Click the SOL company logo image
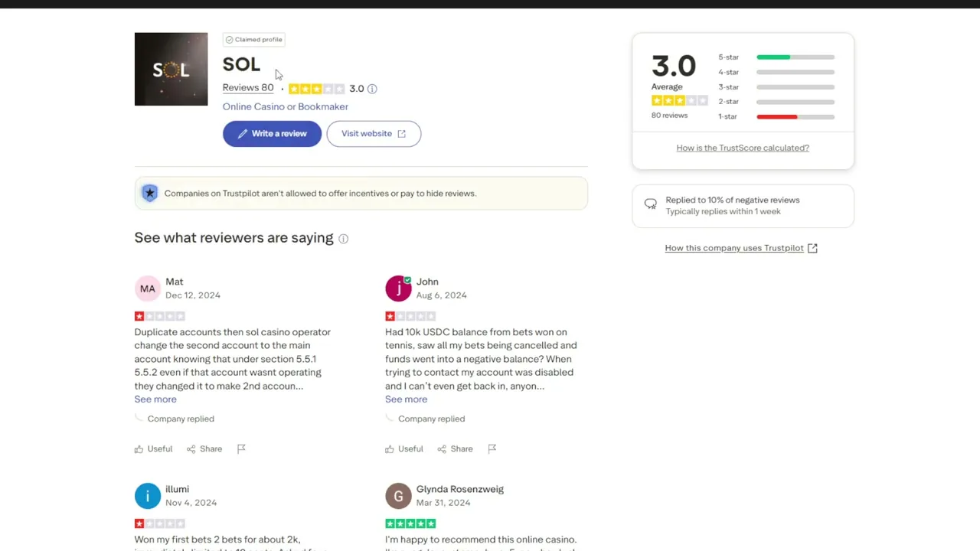The width and height of the screenshot is (980, 551). (171, 69)
